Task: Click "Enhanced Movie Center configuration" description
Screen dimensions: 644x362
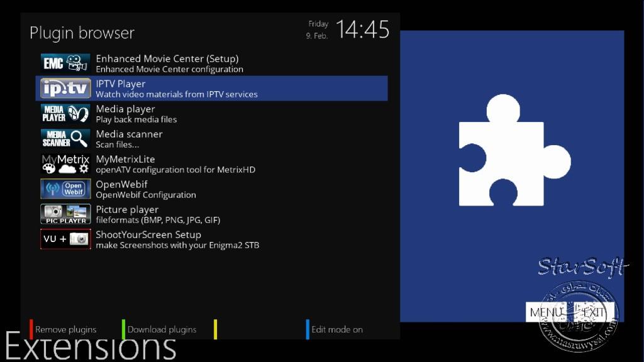Action: tap(169, 69)
